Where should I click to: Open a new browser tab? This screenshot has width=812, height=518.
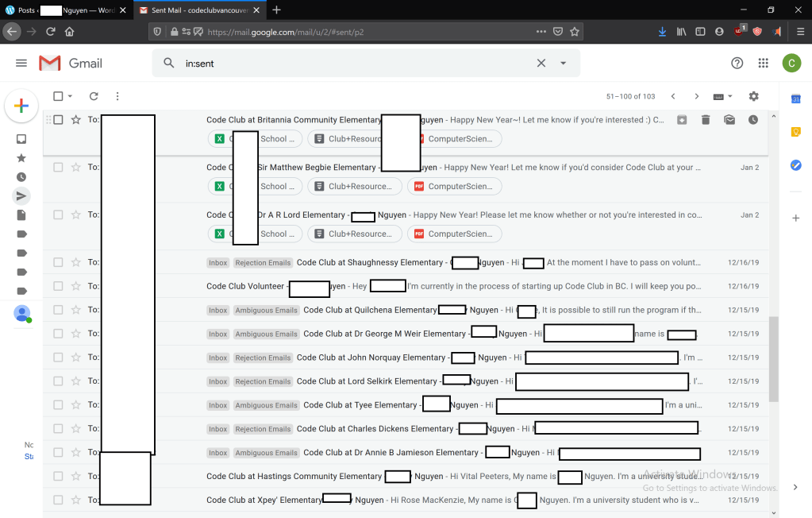click(x=276, y=10)
